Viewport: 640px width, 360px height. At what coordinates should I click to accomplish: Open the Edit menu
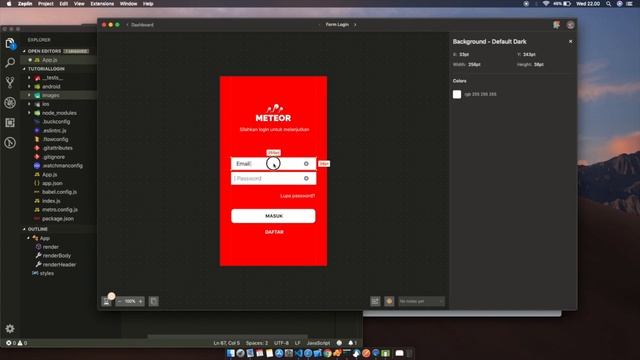[x=64, y=4]
